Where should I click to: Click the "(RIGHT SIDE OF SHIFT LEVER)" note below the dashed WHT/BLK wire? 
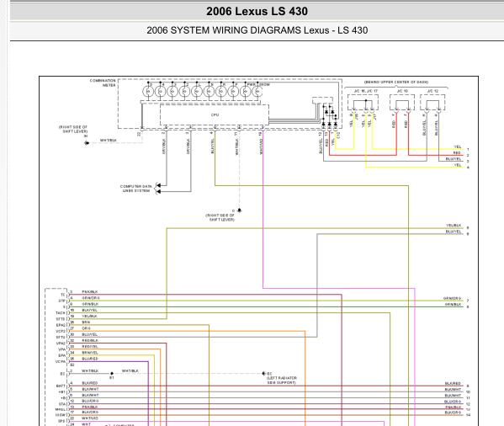[x=220, y=217]
